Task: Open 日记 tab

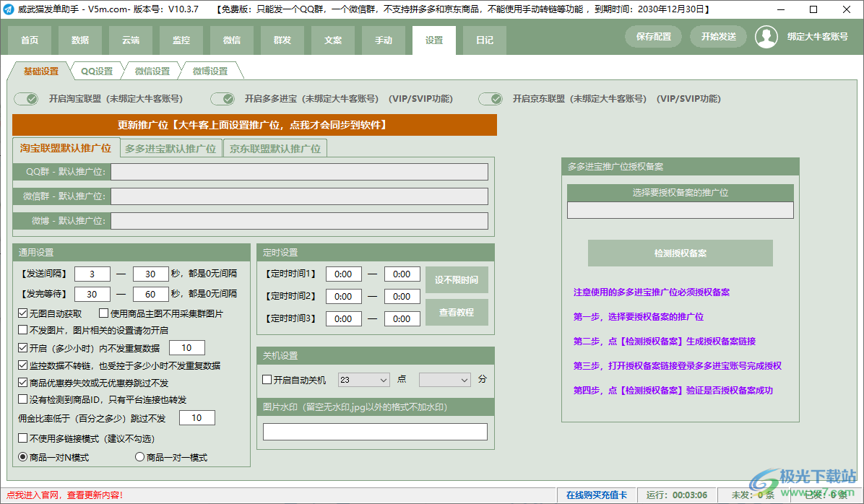Action: point(484,40)
